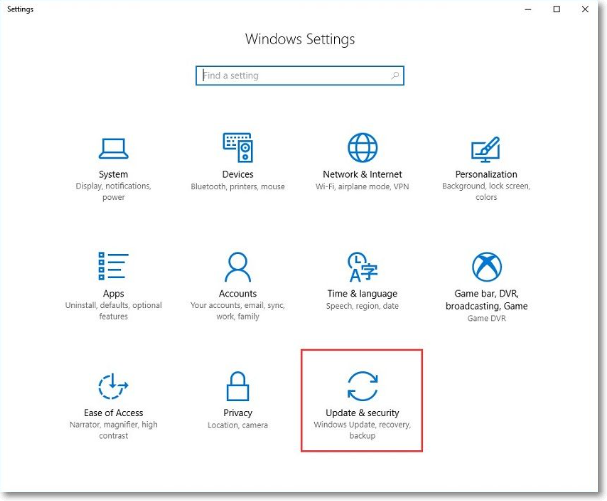Click the Update & security label
The height and width of the screenshot is (501, 607).
362,413
